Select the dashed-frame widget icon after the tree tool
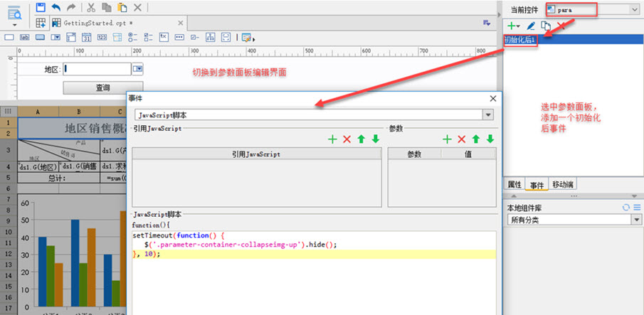 226,37
